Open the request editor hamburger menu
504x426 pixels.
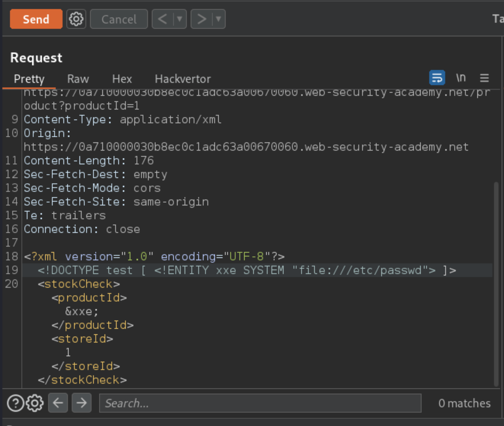[x=484, y=78]
